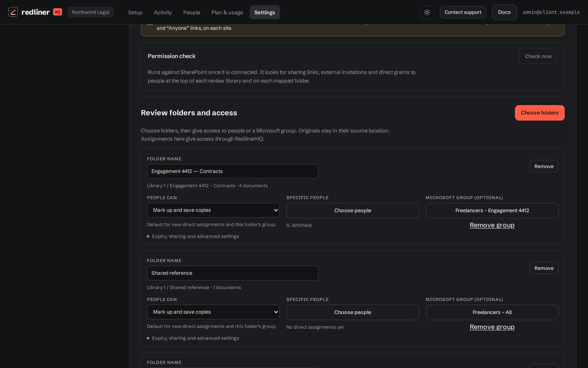
Task: Click the Permission check heading
Action: 171,56
